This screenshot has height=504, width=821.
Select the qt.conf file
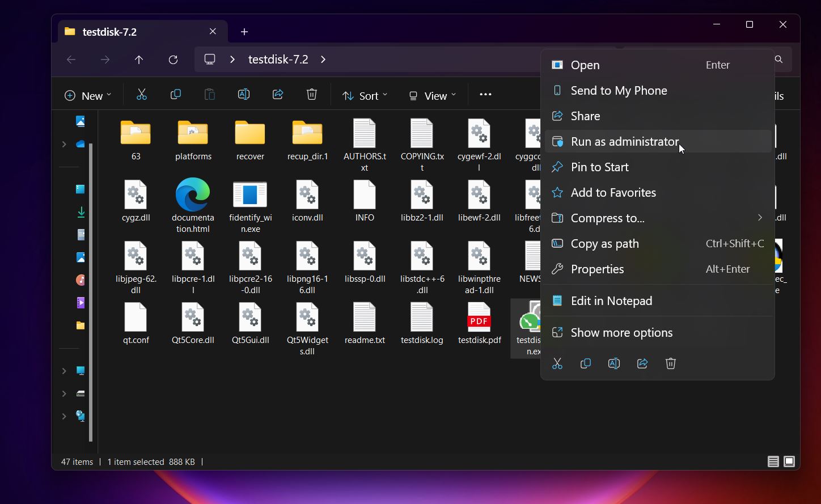tap(136, 324)
